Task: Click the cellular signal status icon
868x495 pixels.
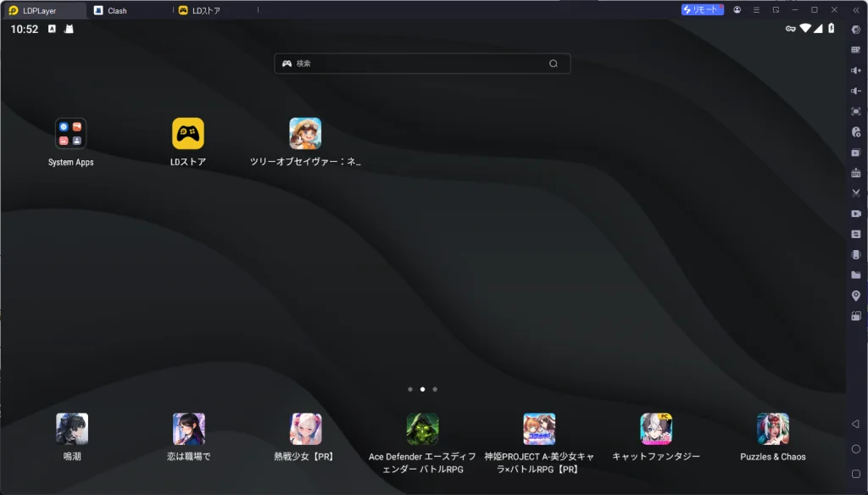Action: [818, 28]
